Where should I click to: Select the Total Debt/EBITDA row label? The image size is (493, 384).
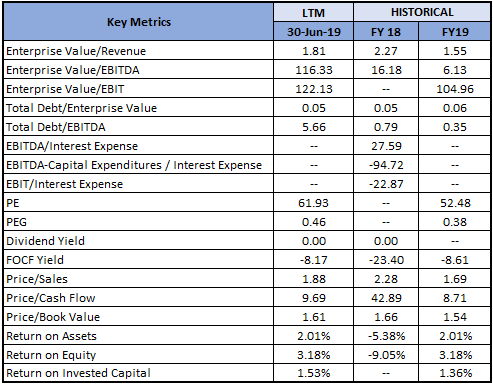pos(56,127)
